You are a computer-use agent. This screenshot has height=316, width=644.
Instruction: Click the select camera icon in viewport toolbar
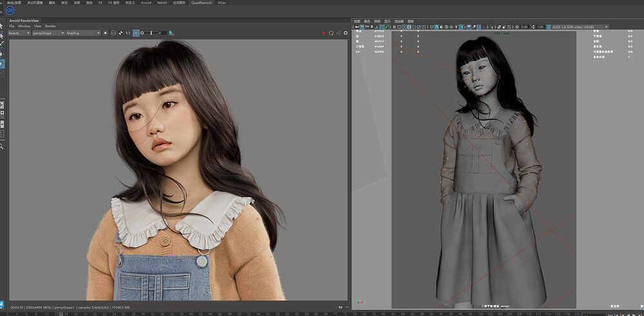click(x=357, y=26)
